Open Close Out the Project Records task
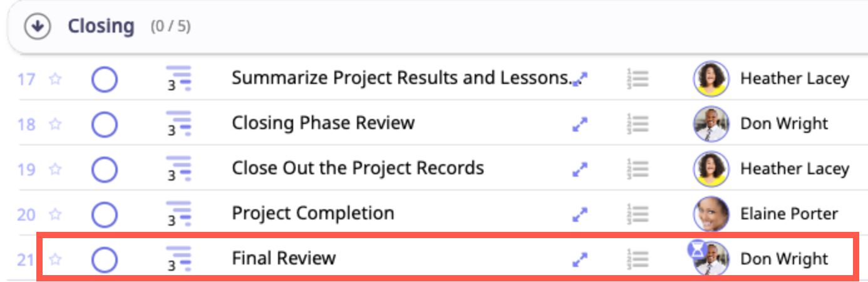This screenshot has height=282, width=868. [x=358, y=169]
